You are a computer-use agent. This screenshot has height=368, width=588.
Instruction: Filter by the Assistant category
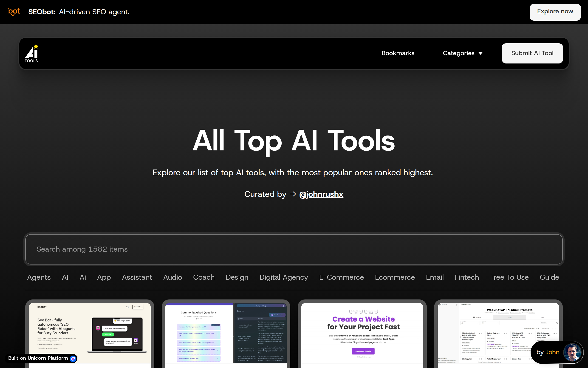point(137,277)
